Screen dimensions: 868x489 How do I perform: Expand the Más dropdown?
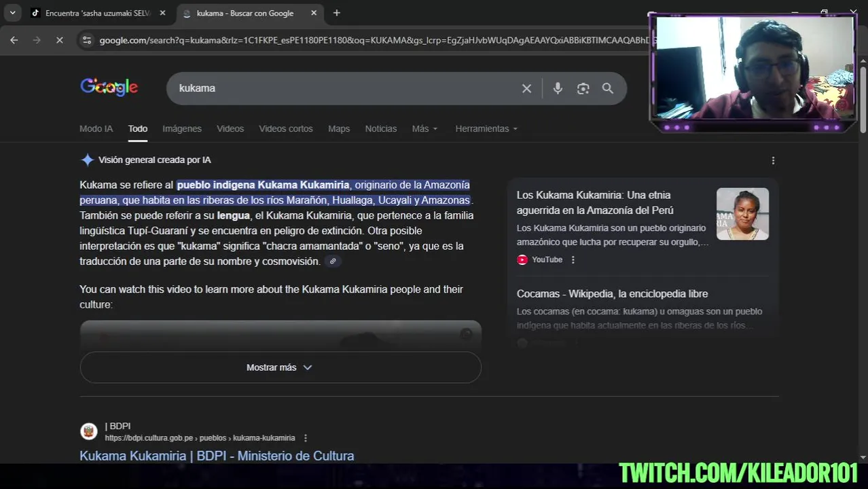[x=424, y=128]
